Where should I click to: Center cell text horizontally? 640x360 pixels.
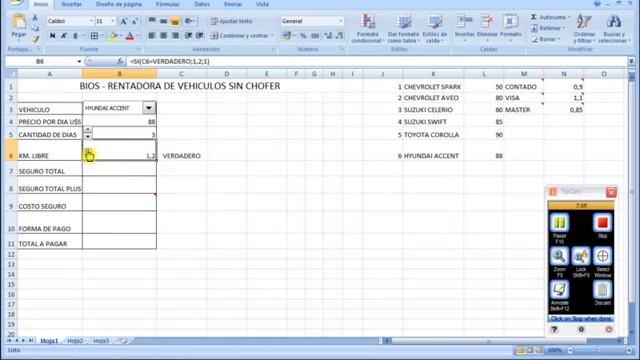(163, 36)
